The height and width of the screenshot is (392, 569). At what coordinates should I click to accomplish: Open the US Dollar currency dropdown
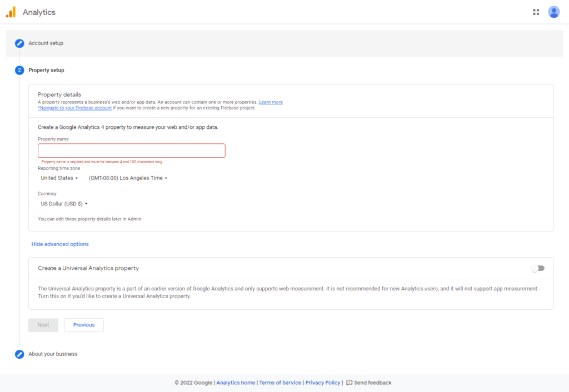coord(64,204)
